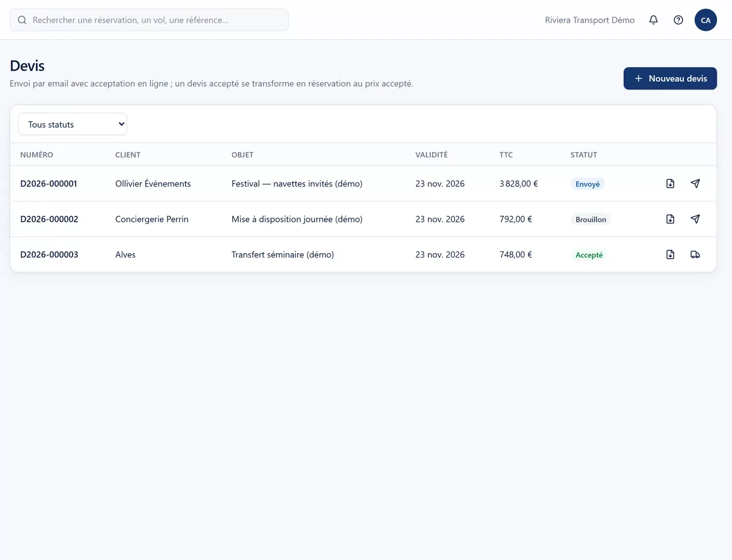Viewport: 732px width, 560px height.
Task: Click the 792,00 € amount
Action: pyautogui.click(x=516, y=219)
